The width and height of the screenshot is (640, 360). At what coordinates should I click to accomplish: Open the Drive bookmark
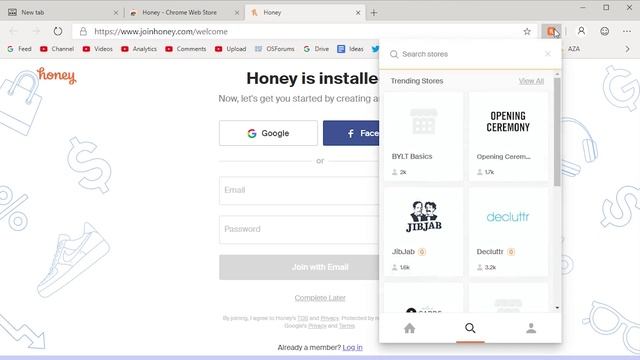coord(316,49)
